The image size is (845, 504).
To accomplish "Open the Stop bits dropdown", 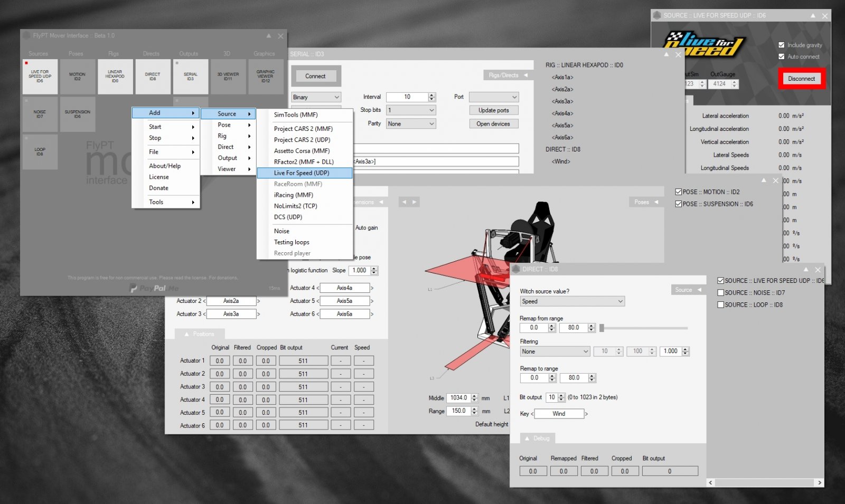I will [410, 110].
